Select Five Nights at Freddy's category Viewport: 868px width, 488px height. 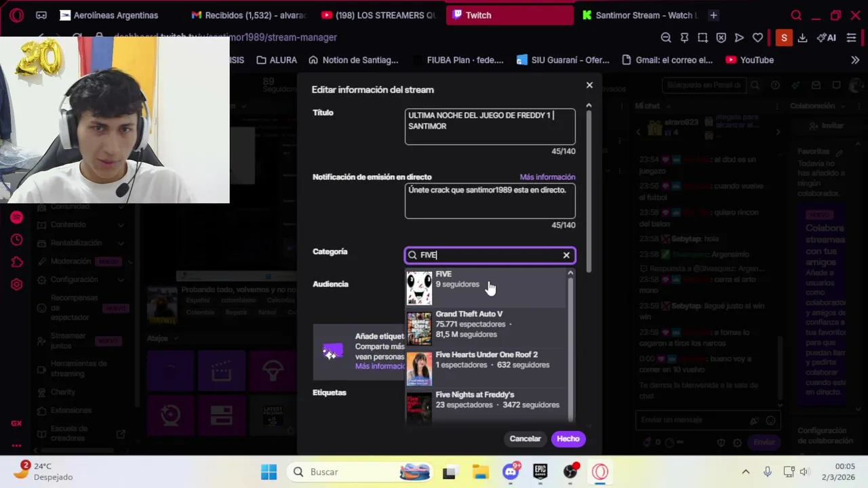(486, 407)
